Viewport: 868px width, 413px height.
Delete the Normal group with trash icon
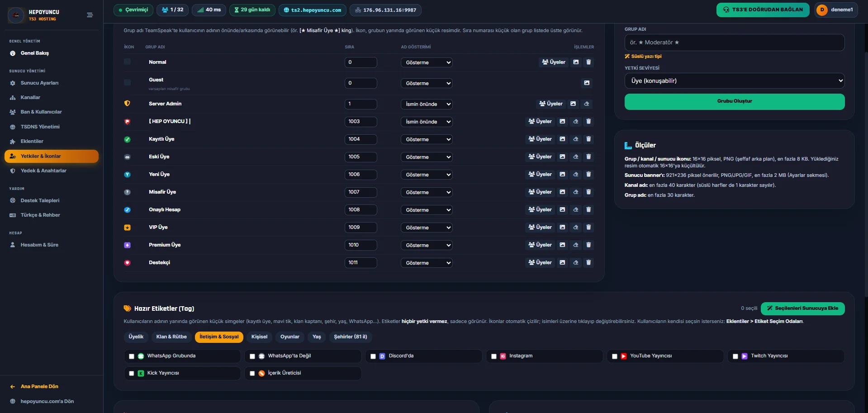[x=588, y=62]
